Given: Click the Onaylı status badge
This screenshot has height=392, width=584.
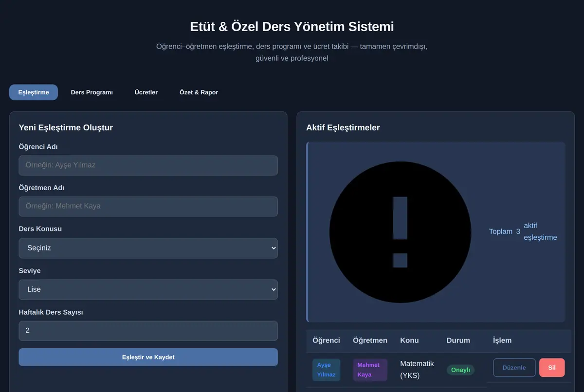Looking at the screenshot, I should [460, 370].
